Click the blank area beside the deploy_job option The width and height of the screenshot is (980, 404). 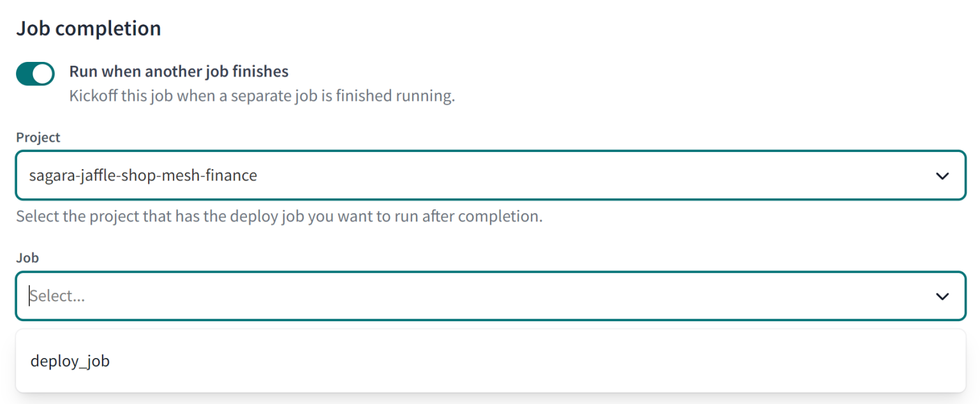point(510,361)
